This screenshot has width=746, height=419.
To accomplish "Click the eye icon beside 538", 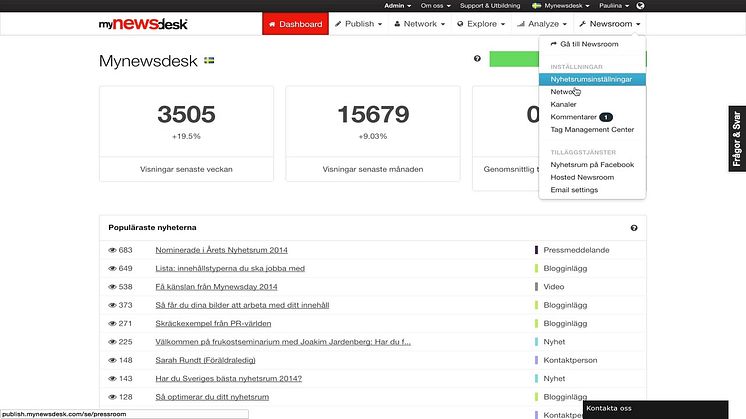I will (x=112, y=287).
